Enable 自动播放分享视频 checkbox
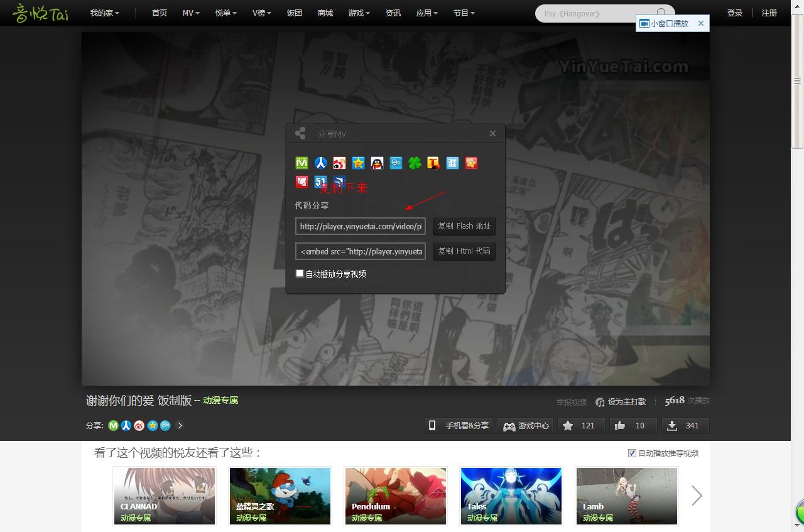This screenshot has width=804, height=532. point(300,273)
